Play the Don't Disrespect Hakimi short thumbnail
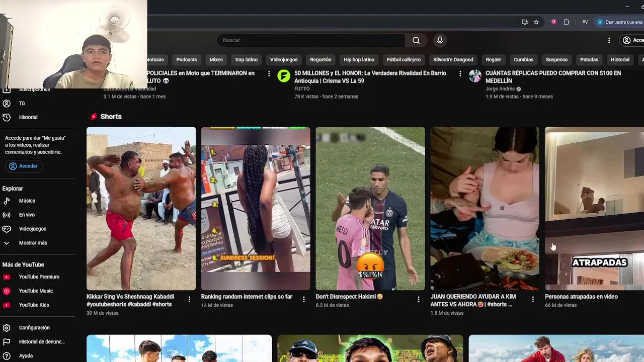This screenshot has height=362, width=644. click(x=370, y=208)
